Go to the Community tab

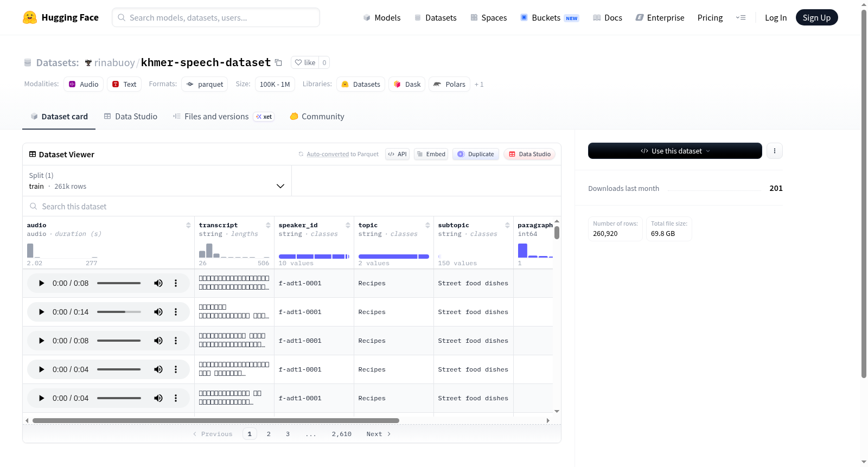(x=317, y=116)
